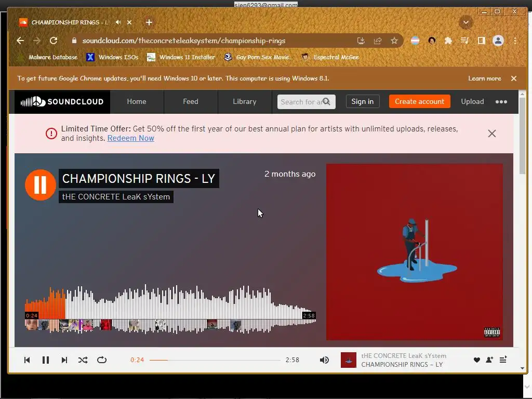
Task: Toggle the Chrome side panel icon
Action: 482,41
